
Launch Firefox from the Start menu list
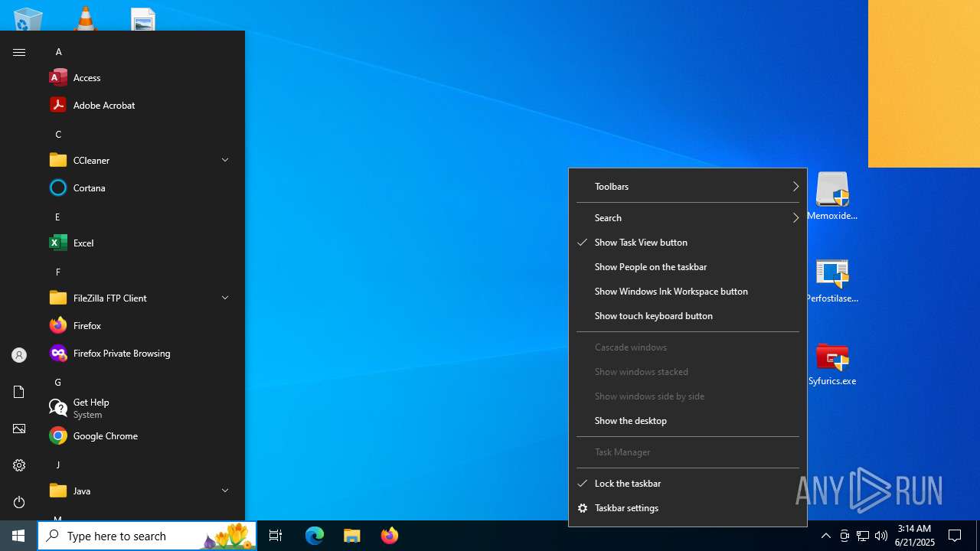141,325
